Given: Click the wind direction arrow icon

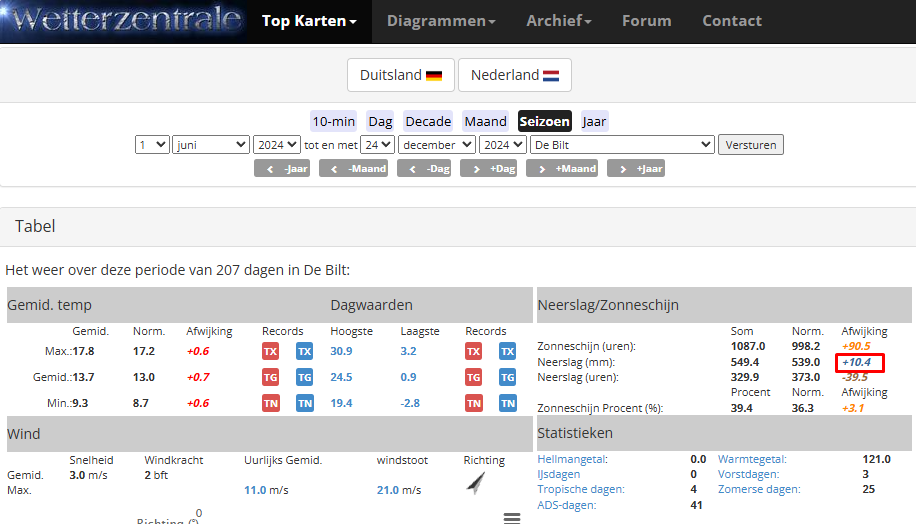Looking at the screenshot, I should click(476, 484).
